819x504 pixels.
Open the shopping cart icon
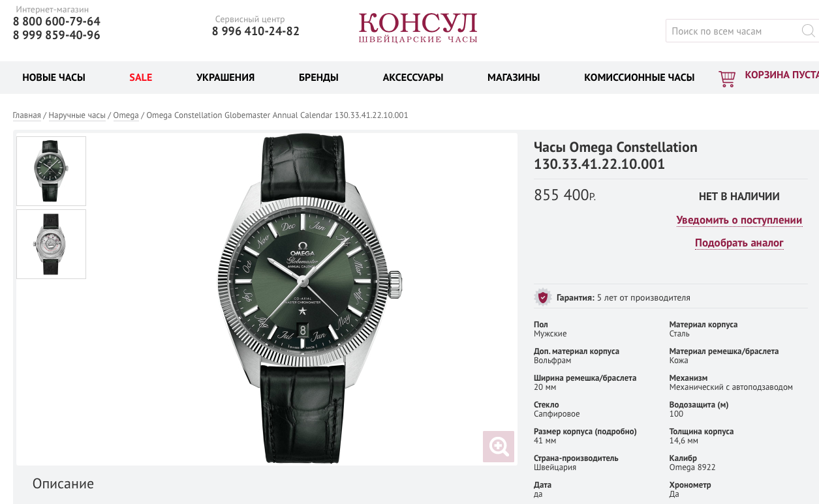click(x=726, y=78)
